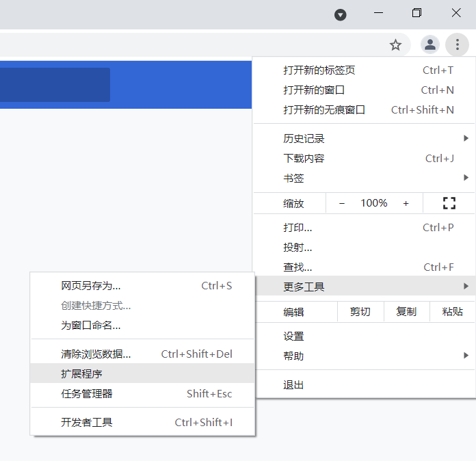This screenshot has width=476, height=461.
Task: Expand the 帮助 submenu
Action: click(364, 356)
